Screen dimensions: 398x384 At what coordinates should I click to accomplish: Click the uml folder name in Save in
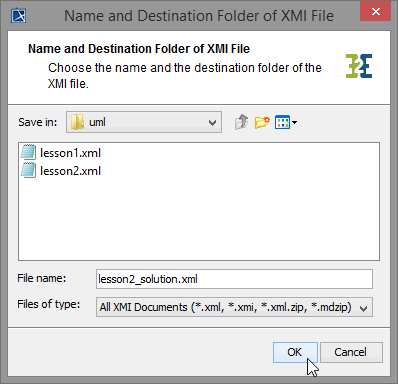[x=97, y=122]
